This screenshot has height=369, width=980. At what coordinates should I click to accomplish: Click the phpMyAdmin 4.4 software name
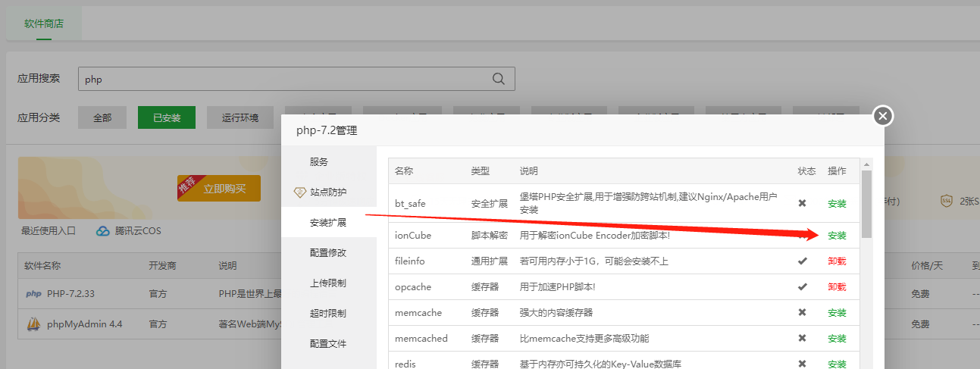[x=84, y=324]
